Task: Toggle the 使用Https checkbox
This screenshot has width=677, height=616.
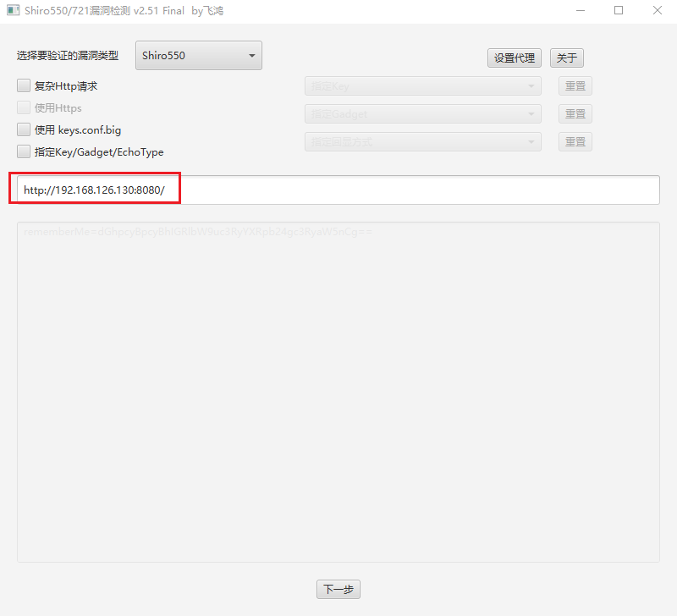Action: coord(24,107)
